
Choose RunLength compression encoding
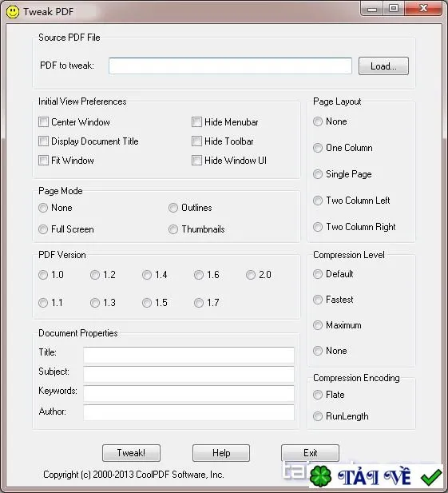(x=318, y=416)
